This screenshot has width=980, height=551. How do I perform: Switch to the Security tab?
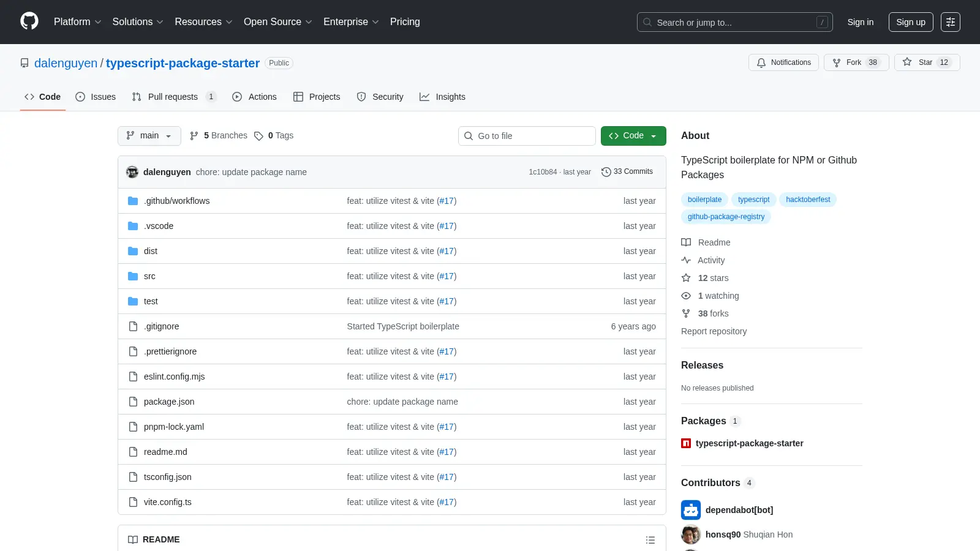(380, 97)
